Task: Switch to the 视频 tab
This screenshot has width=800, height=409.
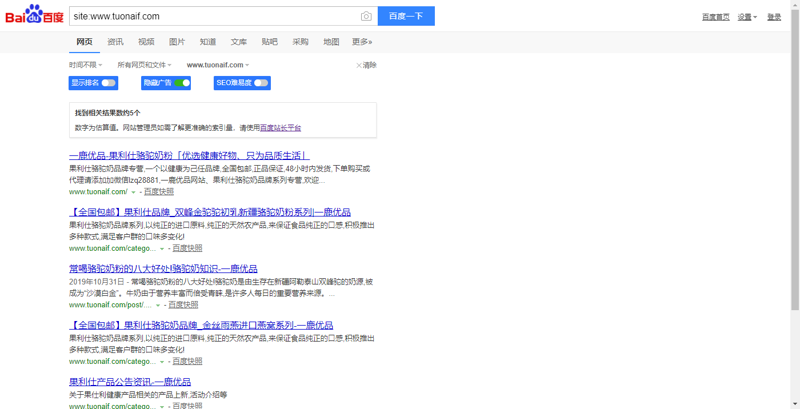Action: [146, 42]
